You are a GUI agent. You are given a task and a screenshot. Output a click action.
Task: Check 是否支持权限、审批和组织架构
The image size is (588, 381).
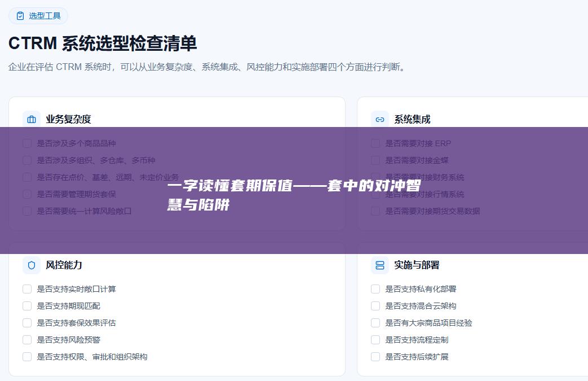[x=27, y=357]
